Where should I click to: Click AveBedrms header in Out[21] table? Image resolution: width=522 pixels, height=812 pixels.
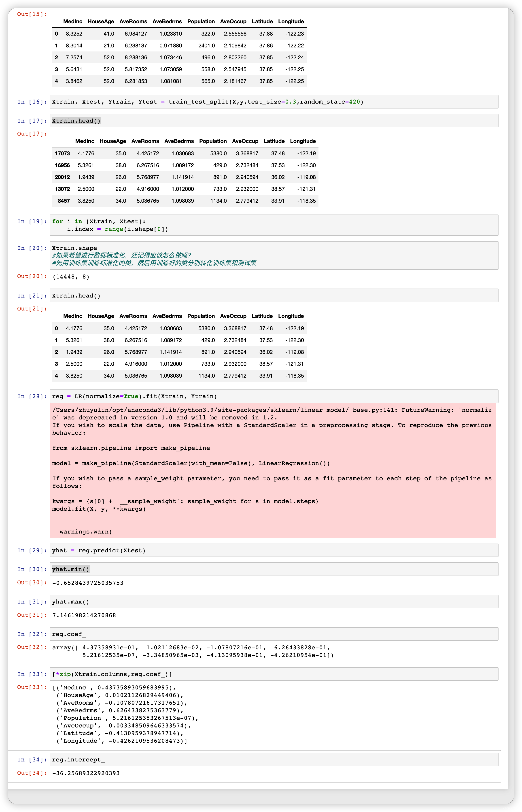pos(167,316)
